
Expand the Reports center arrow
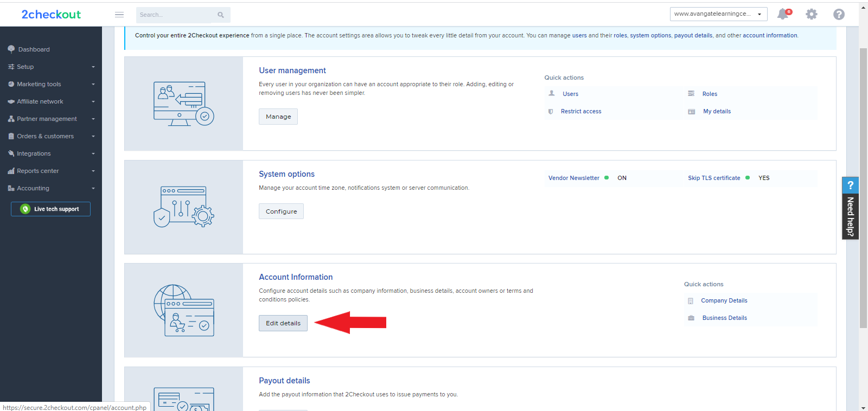93,171
